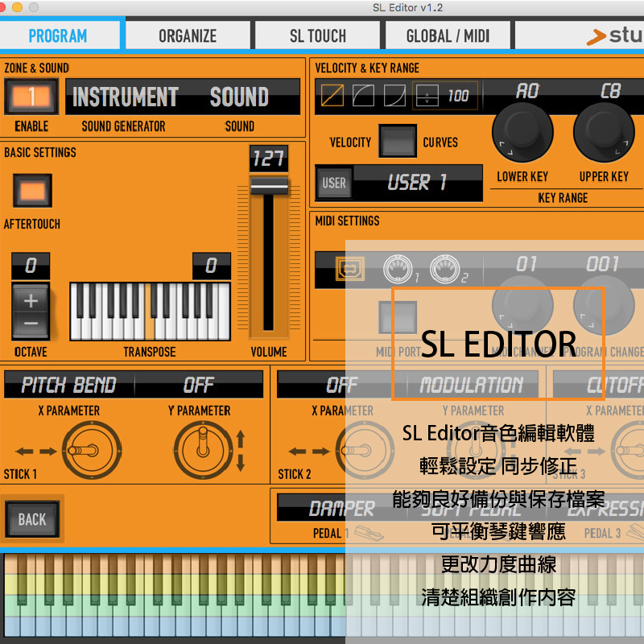Click the Stick 1 joystick control
Image resolution: width=644 pixels, height=644 pixels.
pos(91,451)
